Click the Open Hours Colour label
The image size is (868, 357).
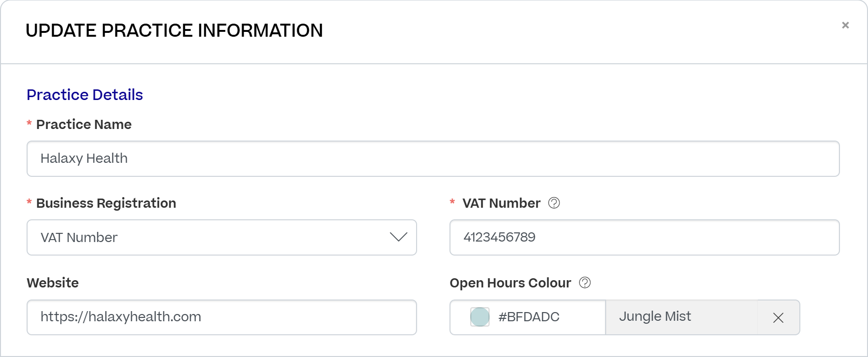pyautogui.click(x=510, y=283)
